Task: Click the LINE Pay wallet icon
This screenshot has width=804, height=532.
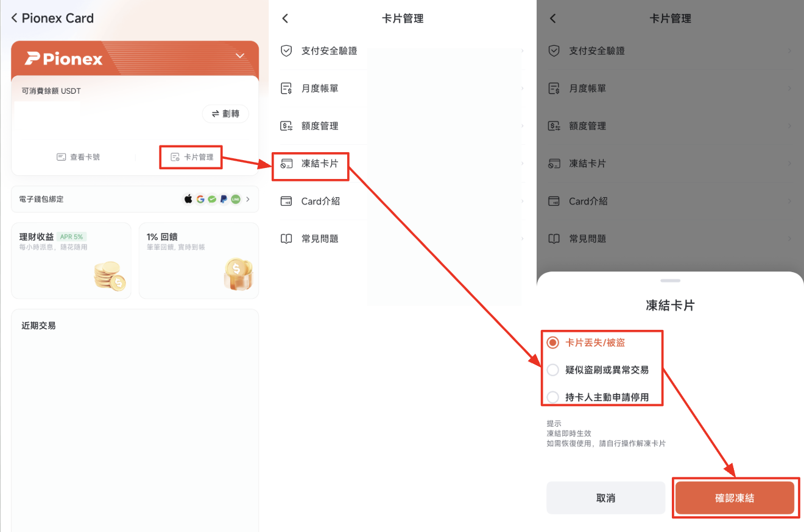Action: [x=235, y=199]
